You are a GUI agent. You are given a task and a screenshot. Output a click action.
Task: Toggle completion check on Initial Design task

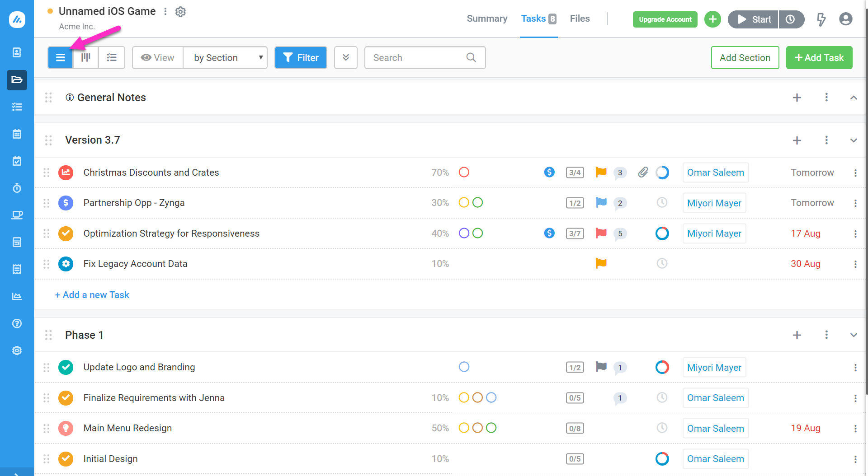point(66,458)
